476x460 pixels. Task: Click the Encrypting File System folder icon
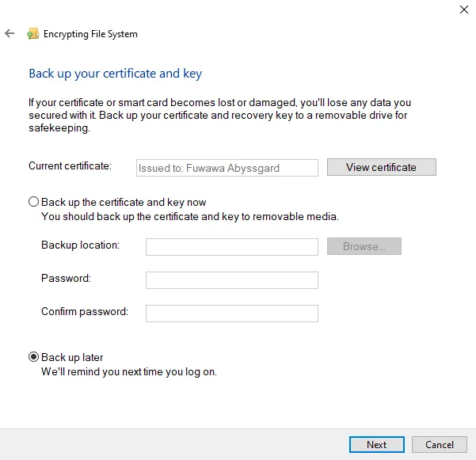(x=32, y=34)
